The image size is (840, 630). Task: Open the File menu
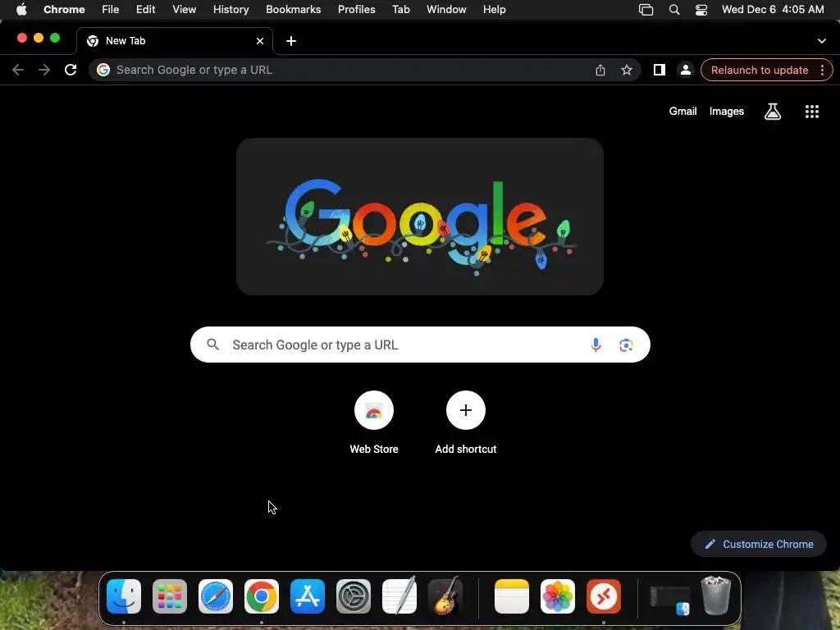tap(111, 10)
